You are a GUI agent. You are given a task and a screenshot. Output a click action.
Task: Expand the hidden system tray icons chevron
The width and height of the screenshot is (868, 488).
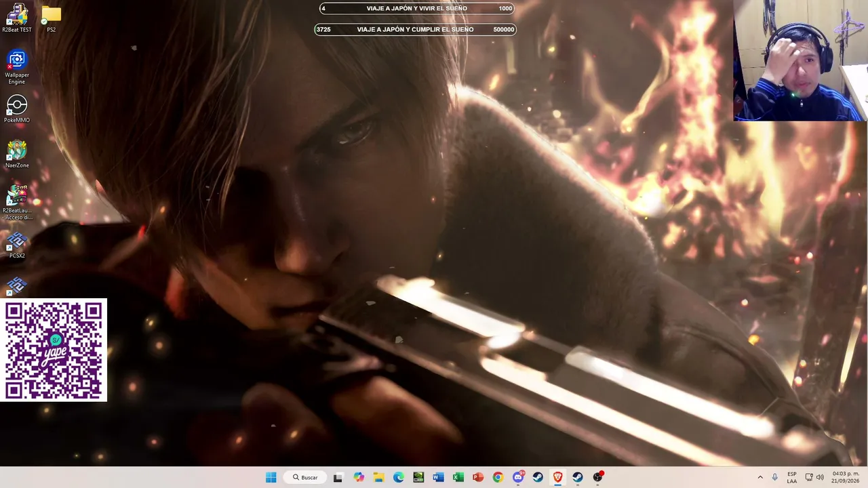coord(759,477)
